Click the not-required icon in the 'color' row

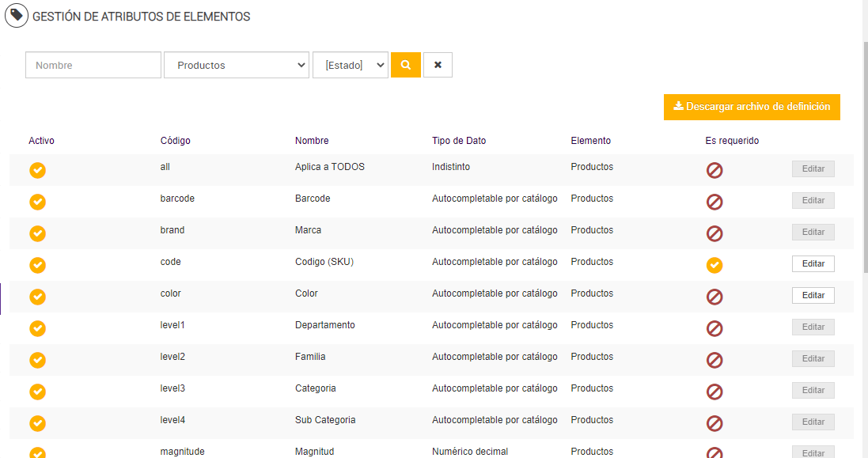click(714, 297)
